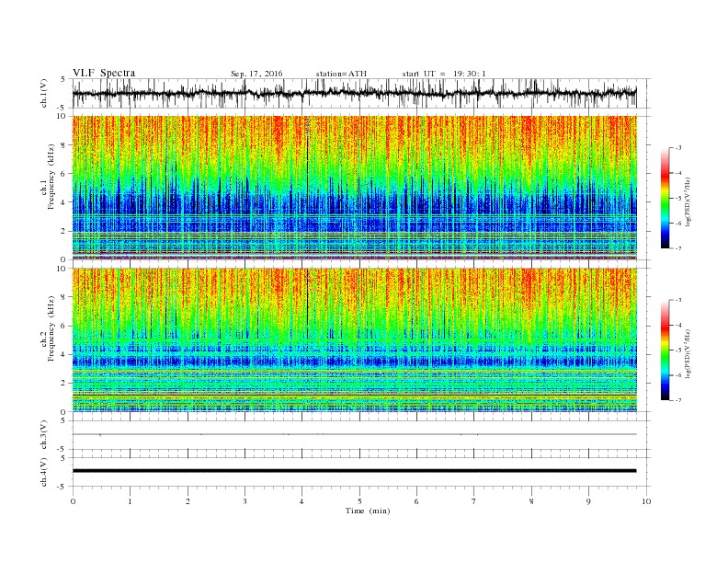The width and height of the screenshot is (728, 563).
Task: Click the ch.1 voltage waveform trace
Action: [354, 93]
